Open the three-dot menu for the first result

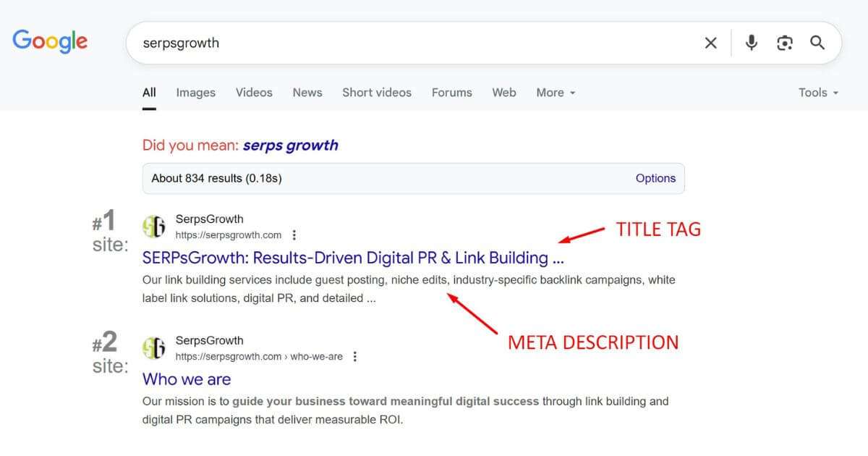[x=294, y=235]
